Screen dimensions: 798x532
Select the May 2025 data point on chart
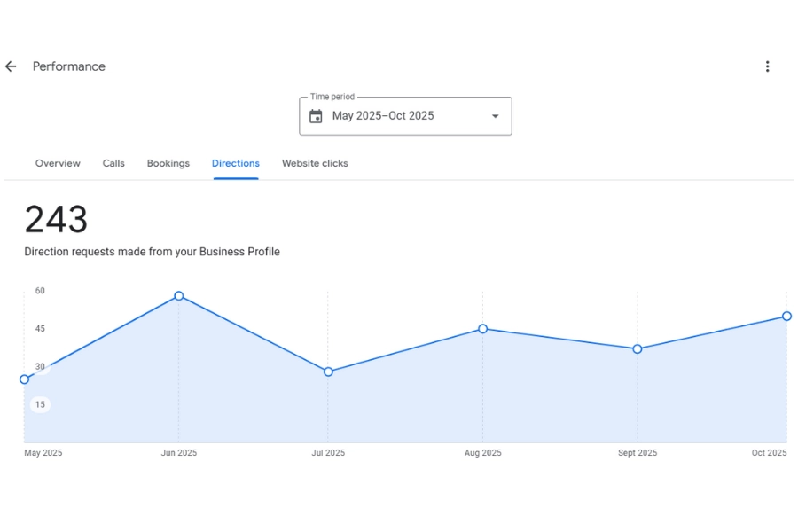pos(24,379)
